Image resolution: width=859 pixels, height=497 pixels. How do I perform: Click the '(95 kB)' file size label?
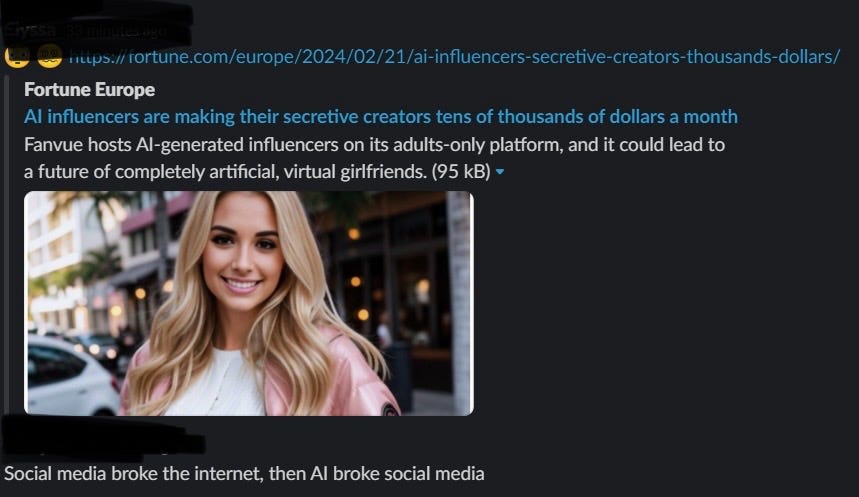coord(461,172)
